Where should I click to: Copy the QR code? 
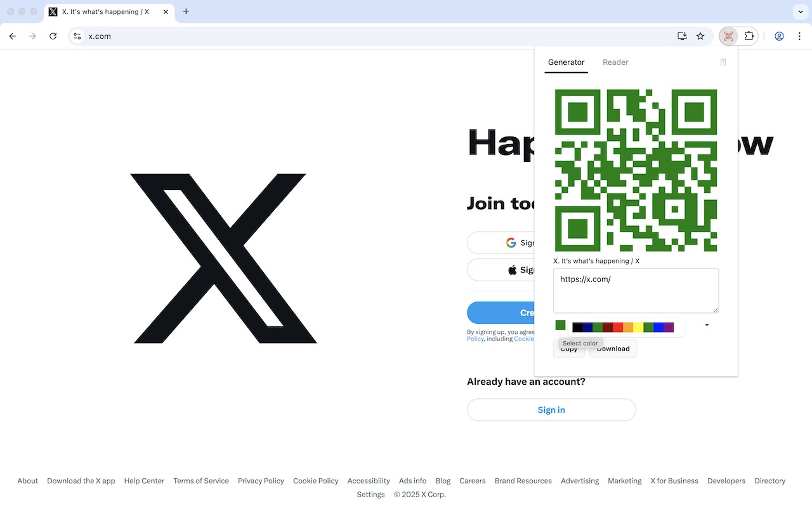coord(569,349)
